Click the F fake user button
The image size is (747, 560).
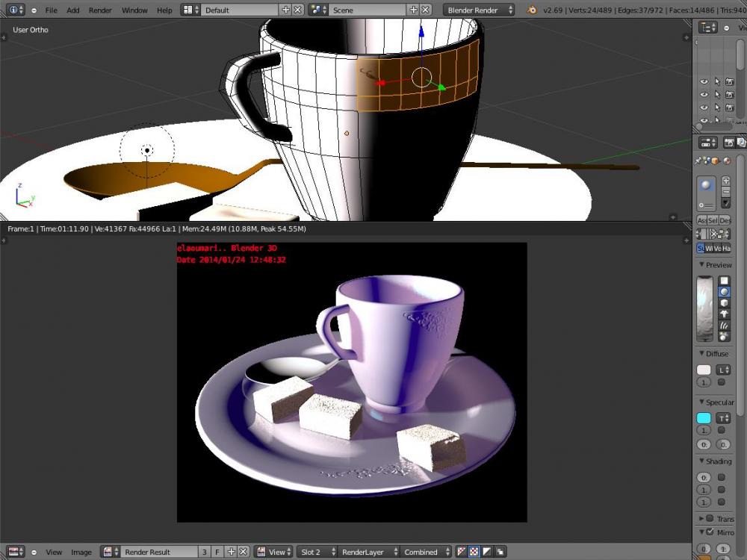tap(217, 552)
